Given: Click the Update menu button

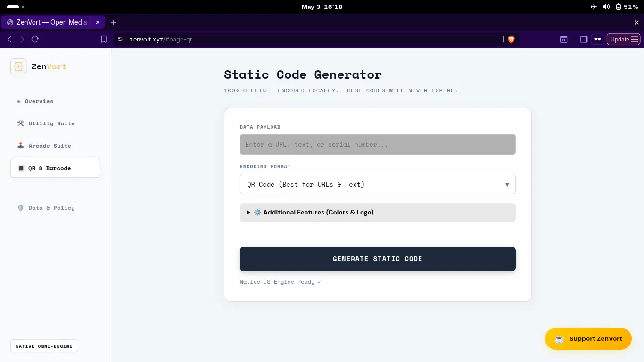Looking at the screenshot, I should tap(624, 40).
